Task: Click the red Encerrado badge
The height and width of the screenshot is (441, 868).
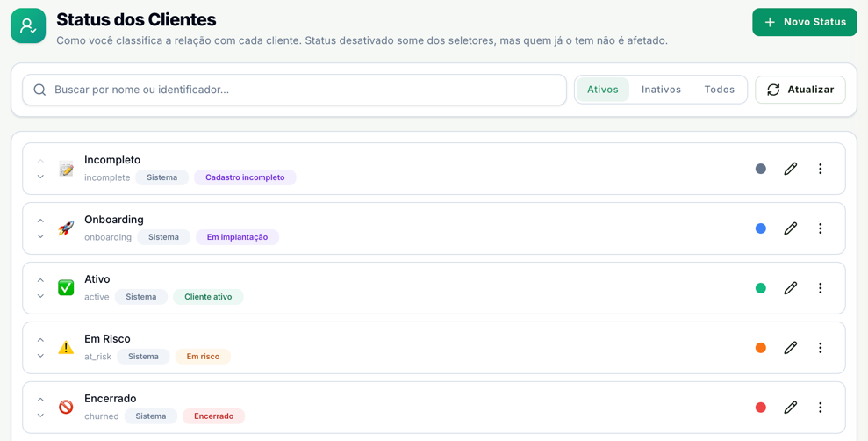Action: [x=213, y=416]
